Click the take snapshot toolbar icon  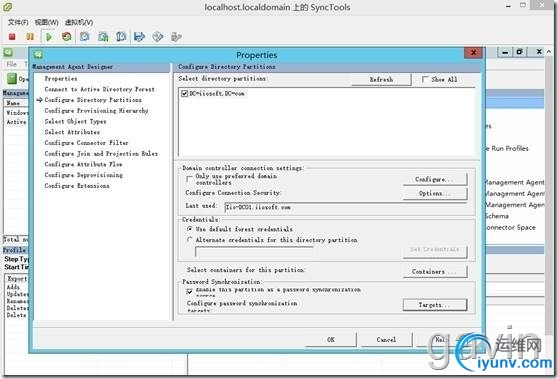(84, 37)
